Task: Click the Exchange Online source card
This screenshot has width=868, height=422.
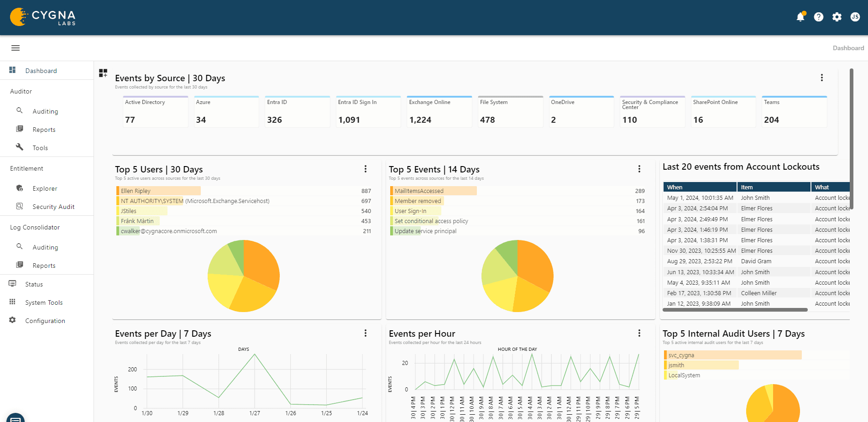Action: [439, 112]
